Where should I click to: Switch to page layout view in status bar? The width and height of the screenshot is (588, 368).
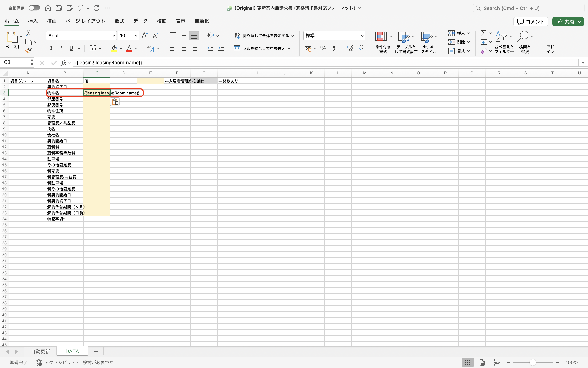click(x=482, y=362)
